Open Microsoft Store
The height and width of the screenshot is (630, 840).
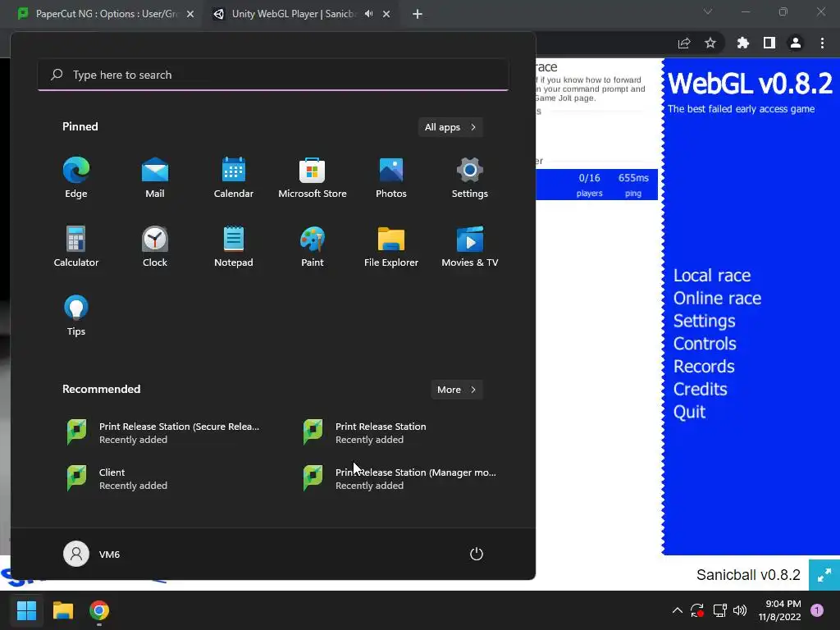pyautogui.click(x=313, y=178)
